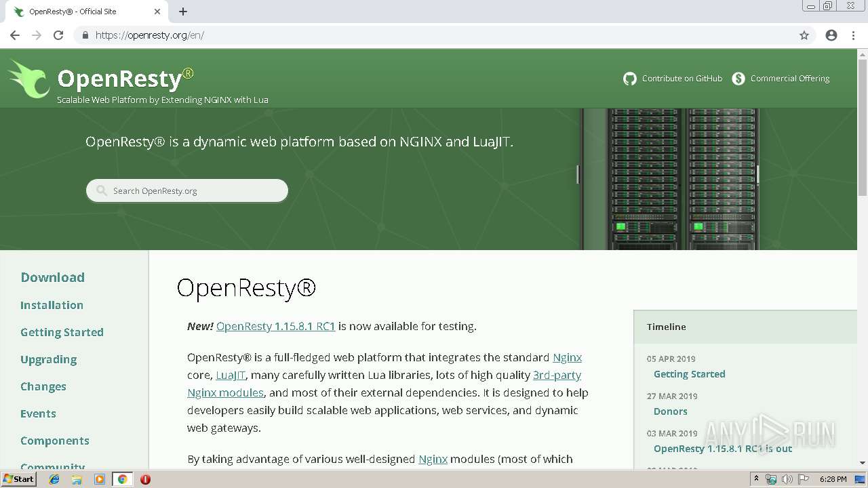Open Chrome three-dot menu
868x488 pixels.
pyautogui.click(x=853, y=35)
